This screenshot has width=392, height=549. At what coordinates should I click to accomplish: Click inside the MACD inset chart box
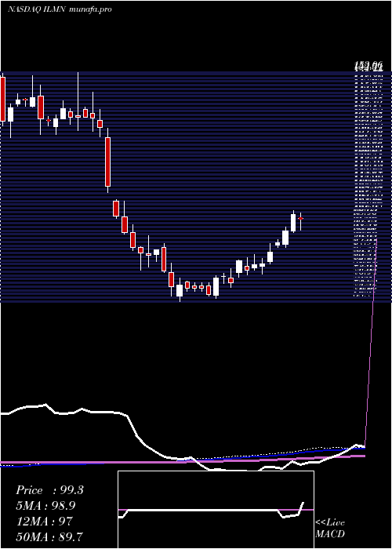216,510
